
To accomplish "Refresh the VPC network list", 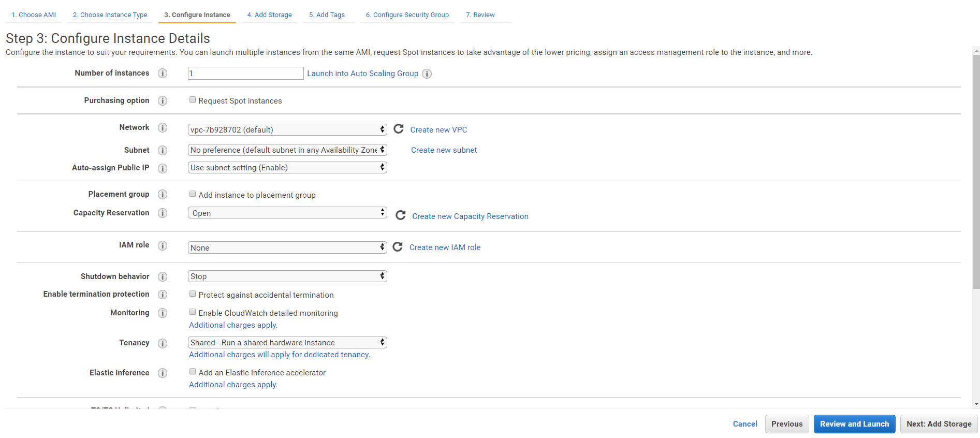I will [x=399, y=129].
